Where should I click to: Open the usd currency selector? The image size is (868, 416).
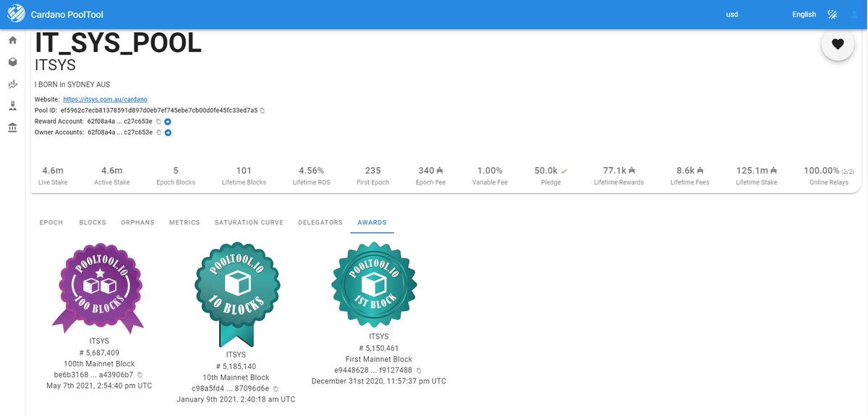coord(732,14)
